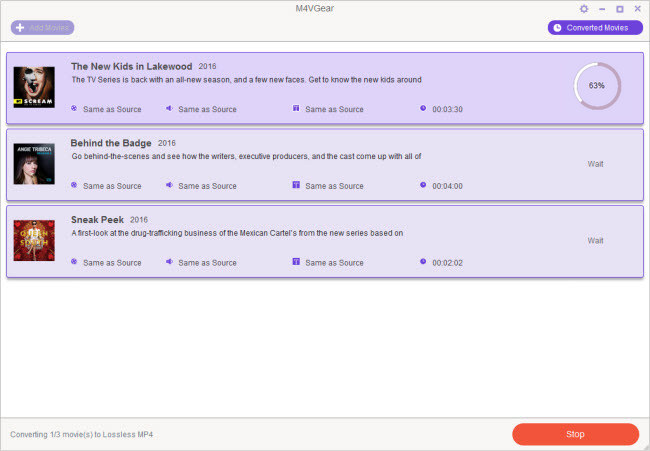Click subtitle Same as Source in Sneak Peek

(x=334, y=263)
